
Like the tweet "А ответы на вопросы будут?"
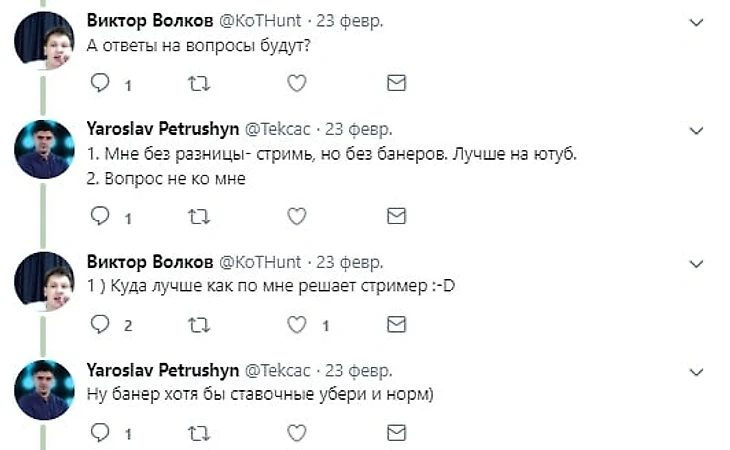pos(296,83)
